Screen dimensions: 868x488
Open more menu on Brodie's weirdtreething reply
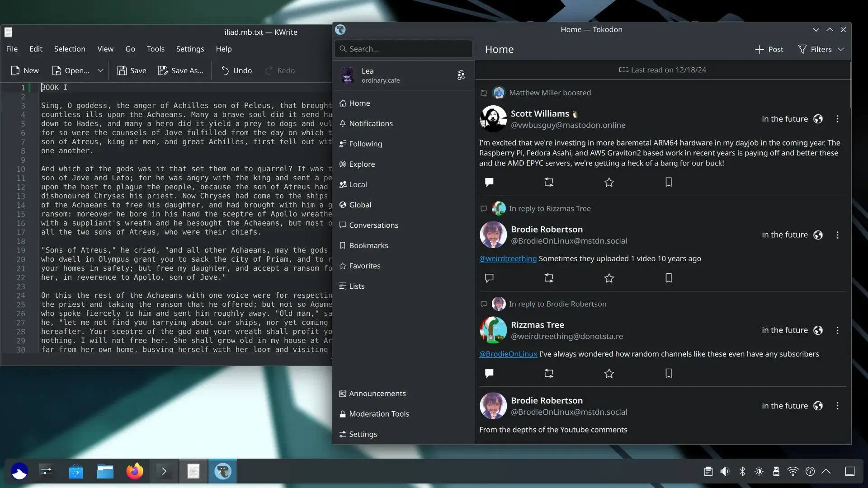(x=837, y=235)
